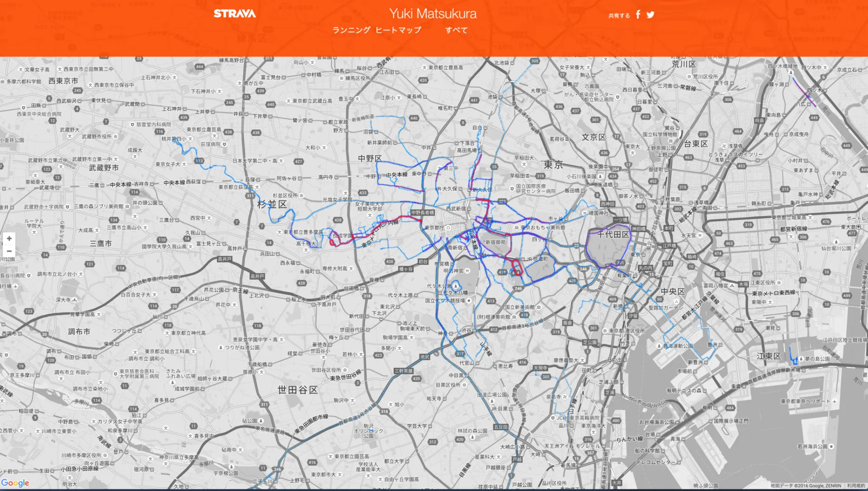
Task: Click the athlete name Yuki Matsukura
Action: (433, 13)
